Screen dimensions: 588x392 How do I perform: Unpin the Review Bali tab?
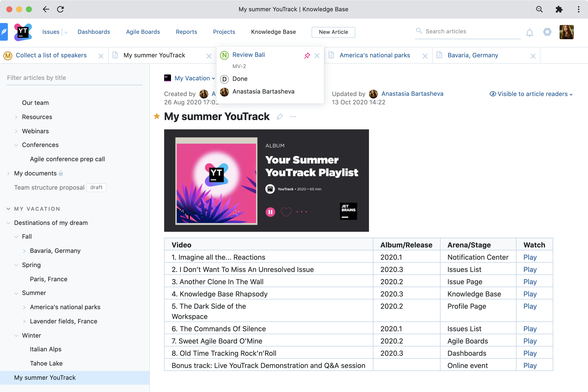point(307,56)
